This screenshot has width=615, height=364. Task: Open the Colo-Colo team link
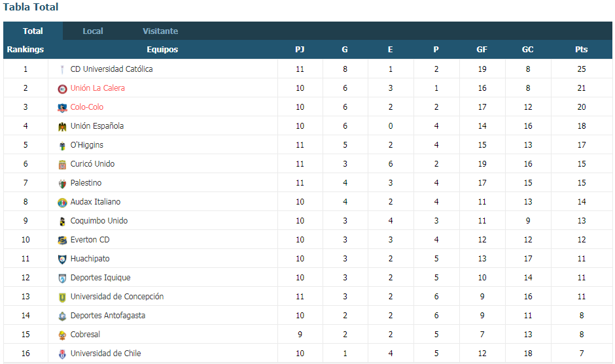pos(87,107)
